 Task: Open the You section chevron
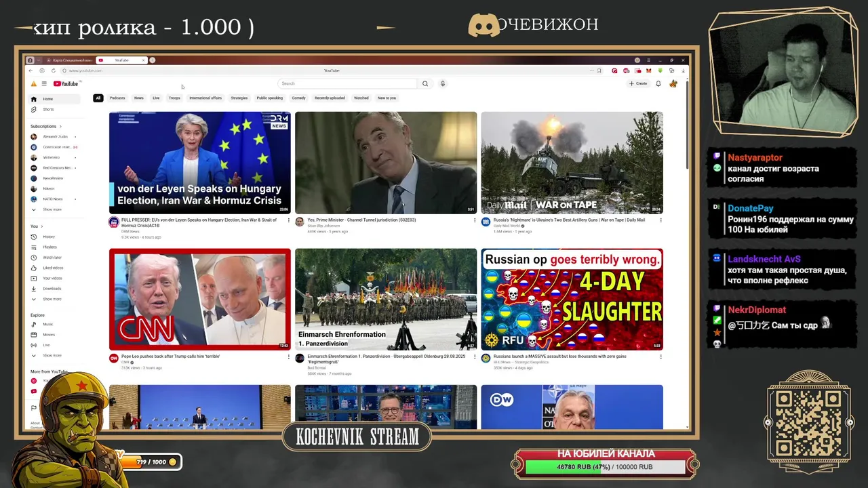(x=41, y=226)
